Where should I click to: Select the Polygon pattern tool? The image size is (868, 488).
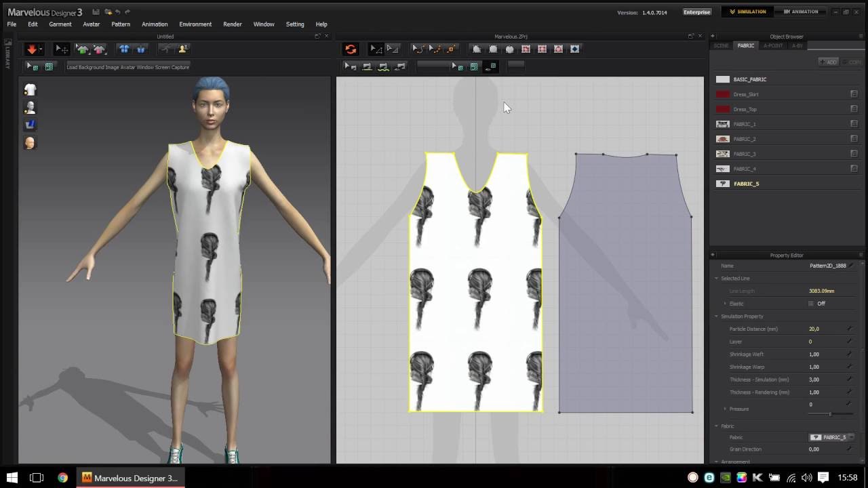[x=477, y=49]
